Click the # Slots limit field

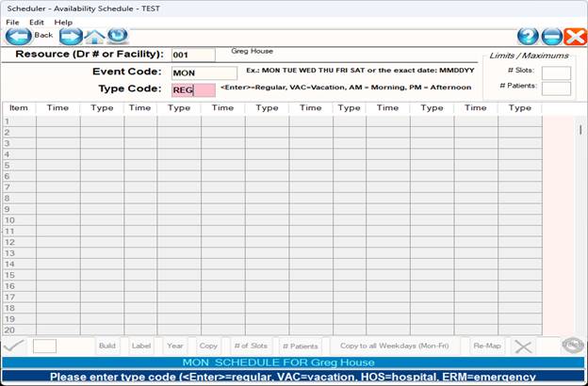[555, 72]
